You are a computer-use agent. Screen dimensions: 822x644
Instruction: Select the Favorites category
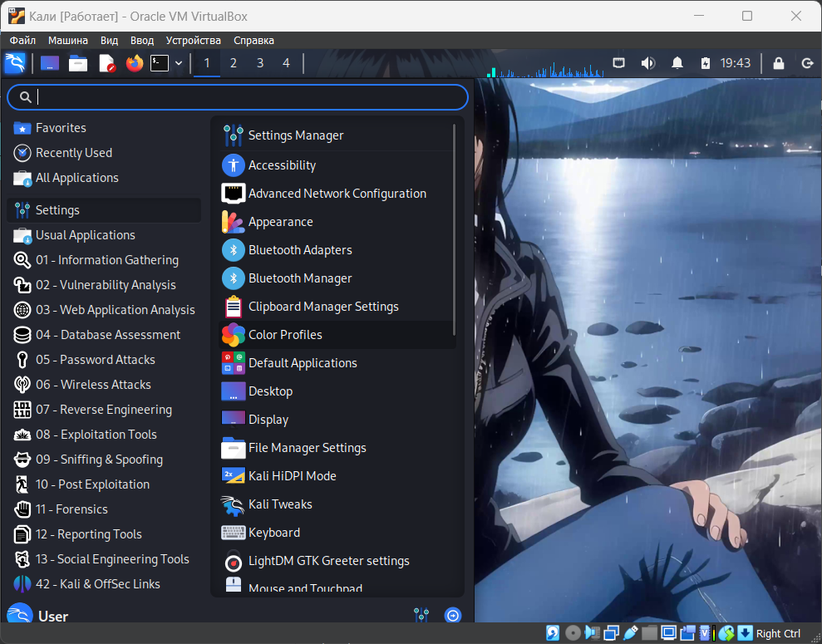[x=105, y=128]
